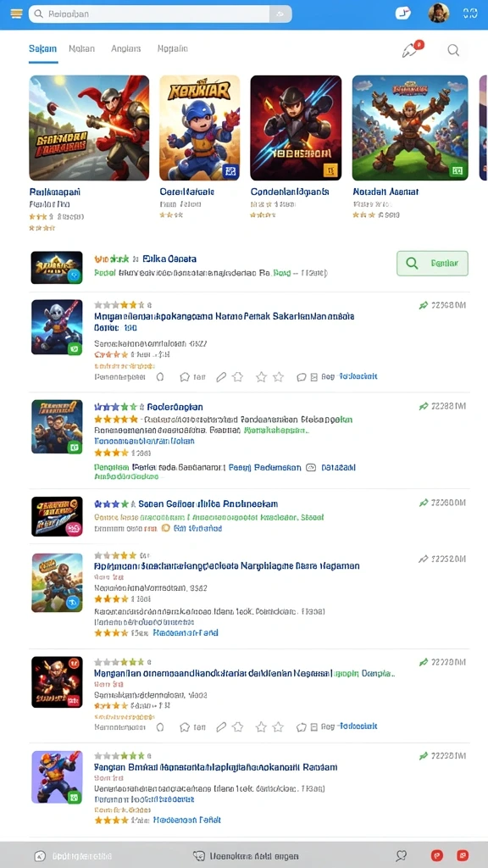Click the share arrow beside the second list item's time
This screenshot has width=488, height=868.
coord(424,406)
